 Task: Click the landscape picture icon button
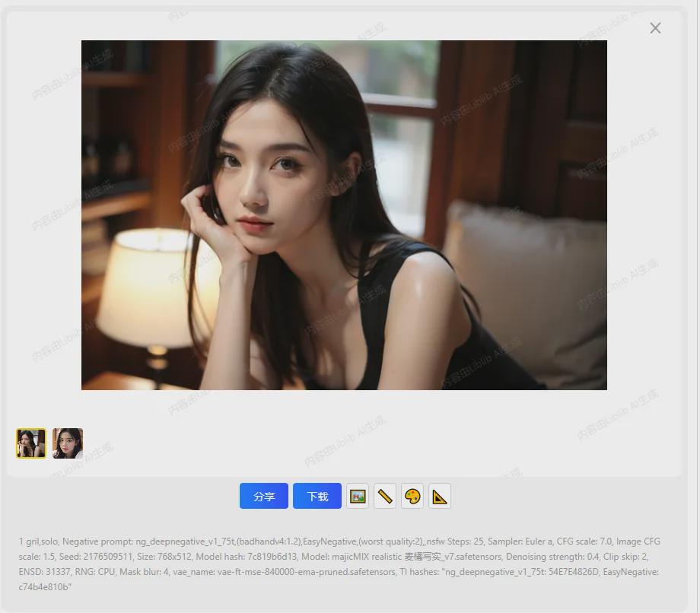358,496
